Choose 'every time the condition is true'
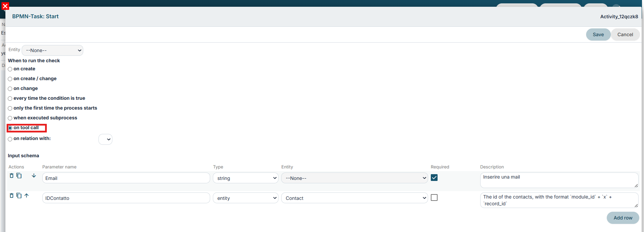The height and width of the screenshot is (232, 644). (10, 98)
